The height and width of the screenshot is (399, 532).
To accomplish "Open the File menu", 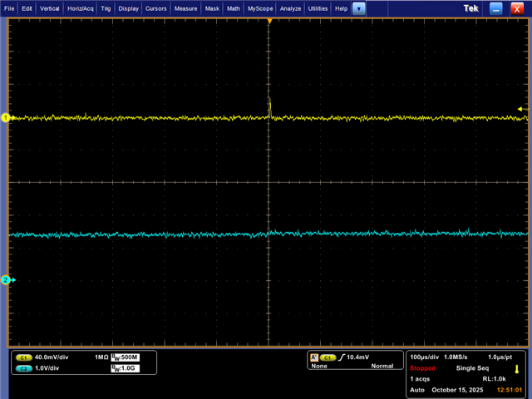I will point(9,8).
